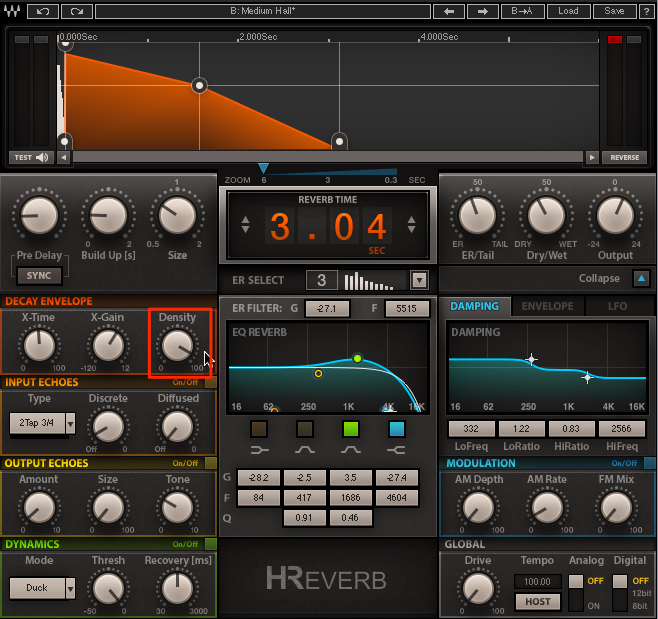Toggle REVERSE reverb mode
The width and height of the screenshot is (658, 619).
pyautogui.click(x=624, y=158)
